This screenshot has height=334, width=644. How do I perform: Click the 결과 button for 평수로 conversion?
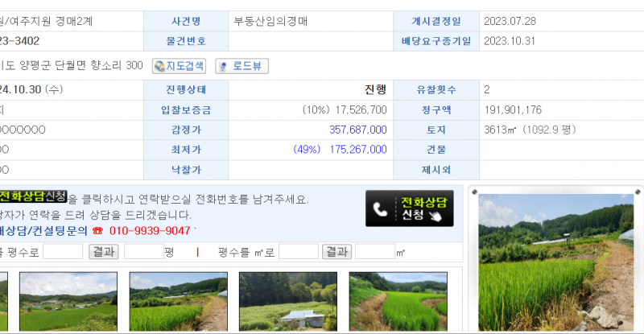pyautogui.click(x=104, y=251)
